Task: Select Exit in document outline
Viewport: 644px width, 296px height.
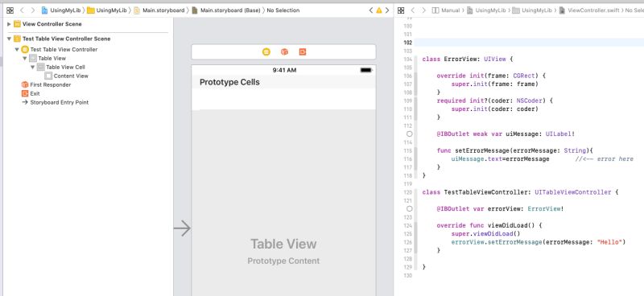Action: [x=35, y=93]
